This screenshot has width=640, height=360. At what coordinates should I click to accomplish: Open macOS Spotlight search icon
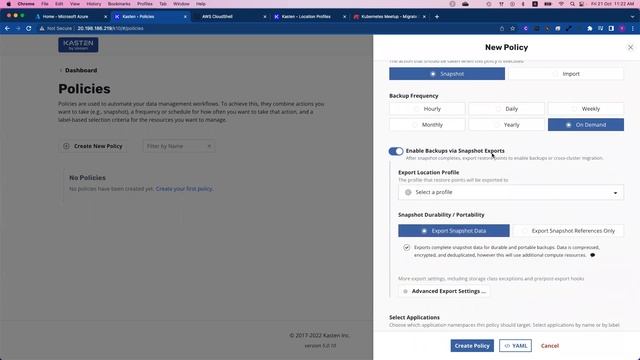572,4
